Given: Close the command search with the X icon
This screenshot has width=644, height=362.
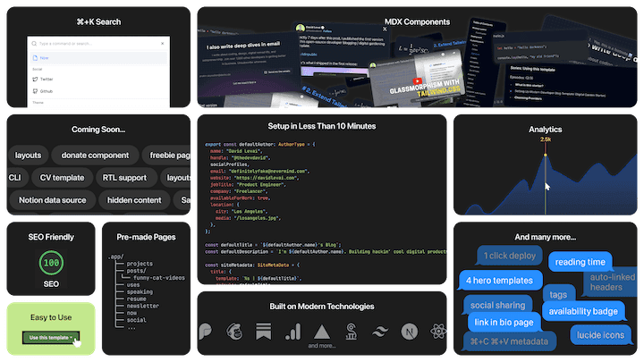Looking at the screenshot, I should coord(163,43).
